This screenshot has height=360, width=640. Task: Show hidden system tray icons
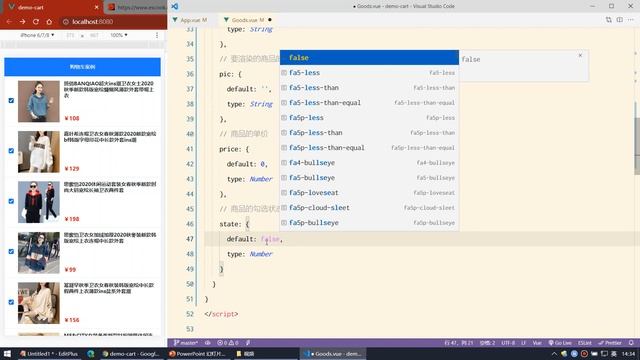pyautogui.click(x=554, y=353)
